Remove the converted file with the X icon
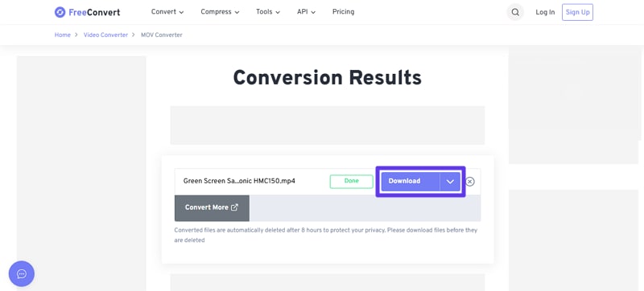Screen dimensions: 644x291 [470, 182]
